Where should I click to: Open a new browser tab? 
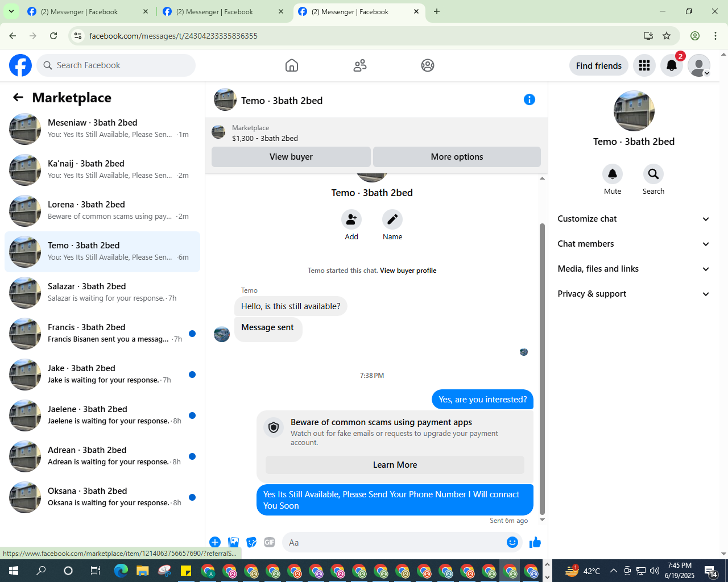pos(437,11)
